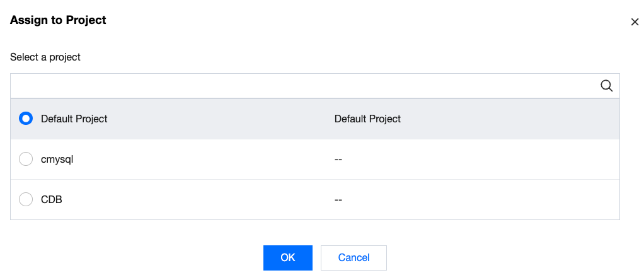Close the Assign to Project dialog
This screenshot has width=644, height=280.
[635, 22]
